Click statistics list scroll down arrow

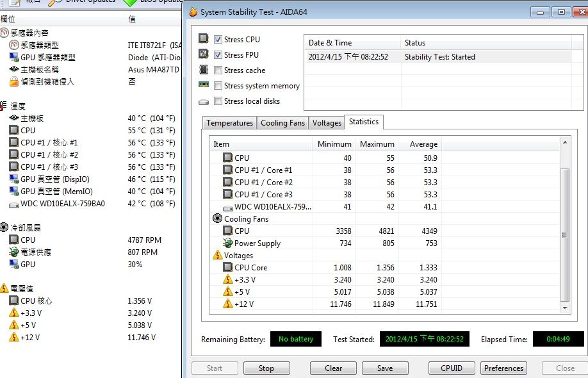tap(565, 308)
